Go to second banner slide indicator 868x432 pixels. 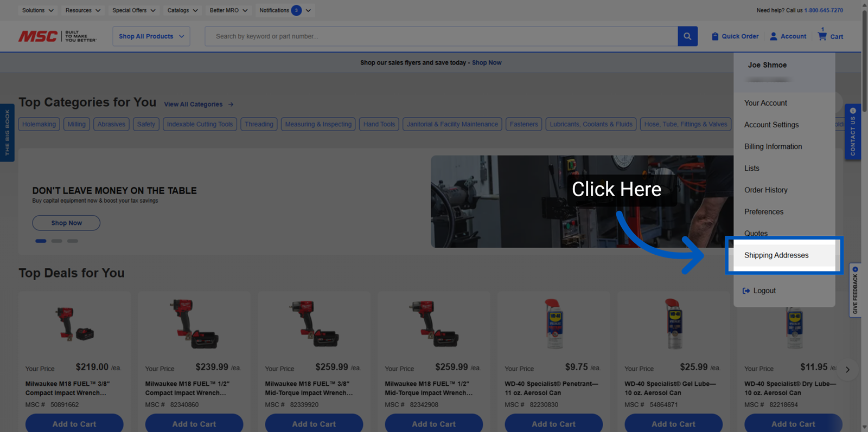pyautogui.click(x=56, y=241)
